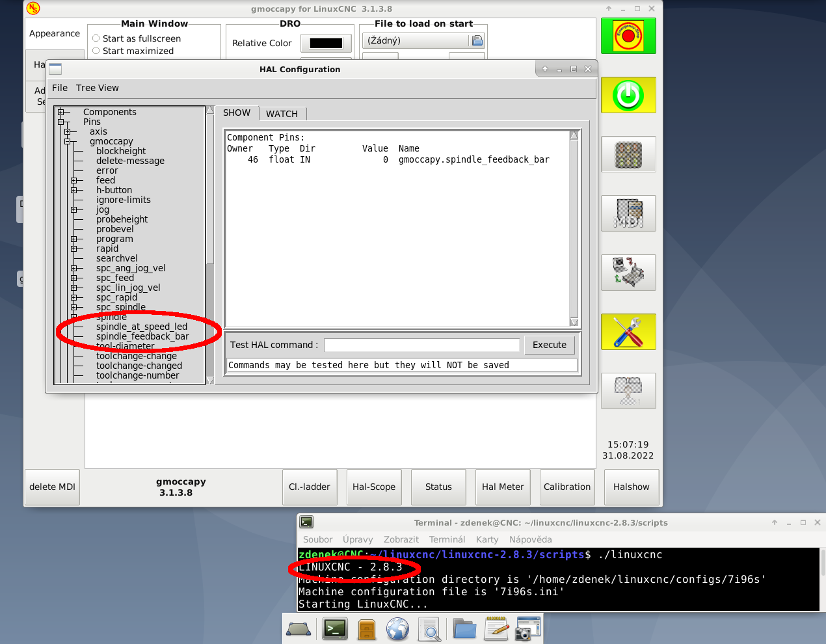The width and height of the screenshot is (826, 644).
Task: Open the settings tools icon (wrench and screwdriver)
Action: click(x=628, y=332)
